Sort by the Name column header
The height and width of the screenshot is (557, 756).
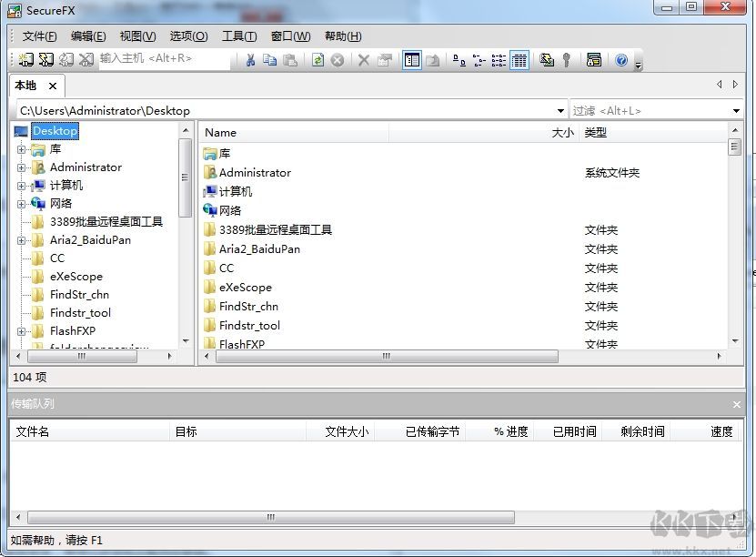(295, 133)
